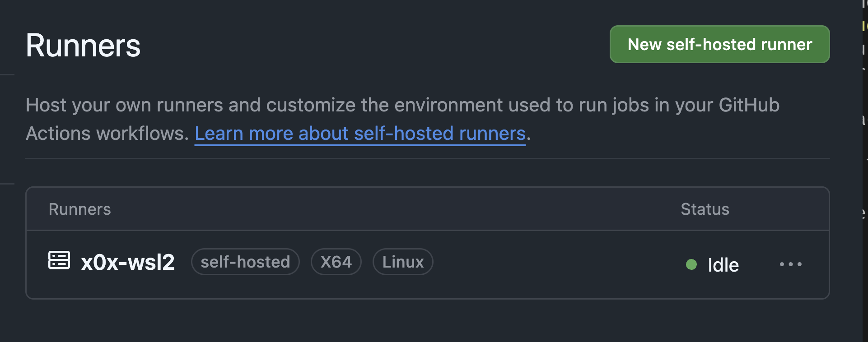Click the Status column header
This screenshot has width=868, height=342.
[705, 209]
